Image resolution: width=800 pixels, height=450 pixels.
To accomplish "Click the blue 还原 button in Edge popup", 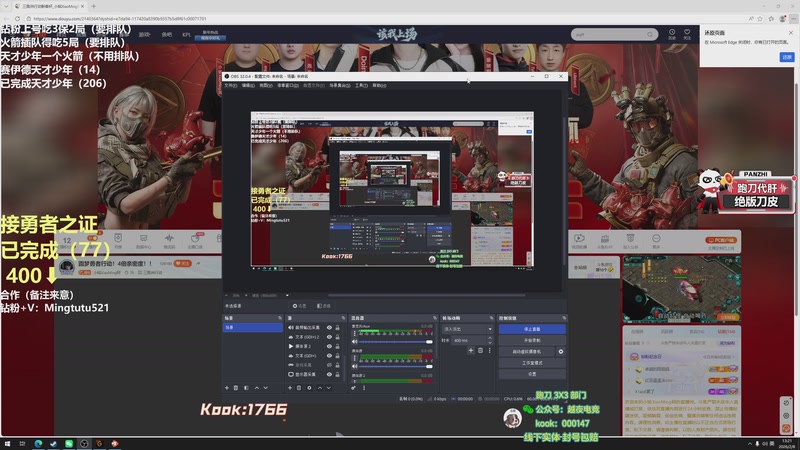I will click(787, 57).
